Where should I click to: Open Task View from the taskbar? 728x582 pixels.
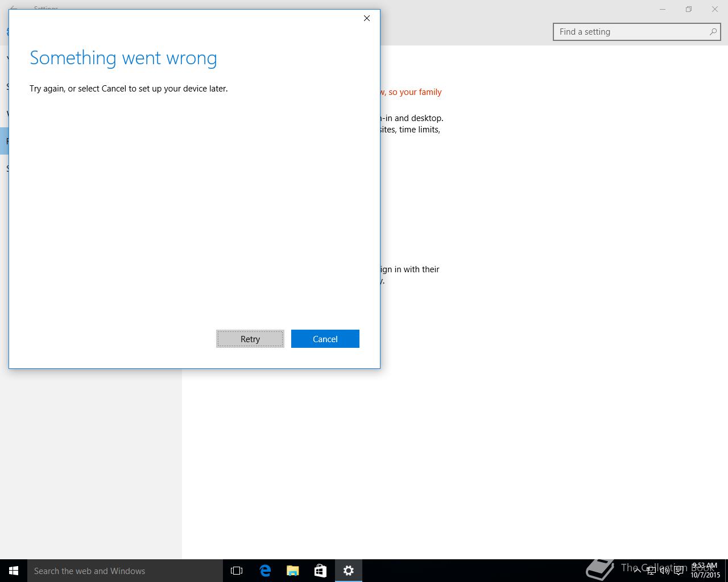[237, 571]
